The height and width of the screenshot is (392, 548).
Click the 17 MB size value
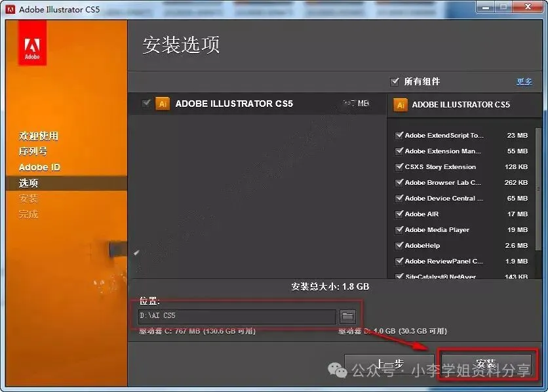click(517, 214)
